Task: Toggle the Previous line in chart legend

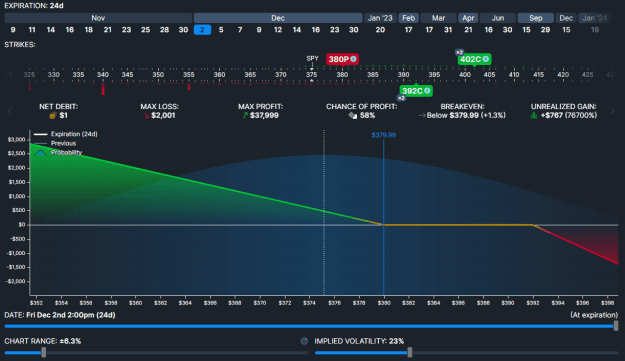Action: 55,143
